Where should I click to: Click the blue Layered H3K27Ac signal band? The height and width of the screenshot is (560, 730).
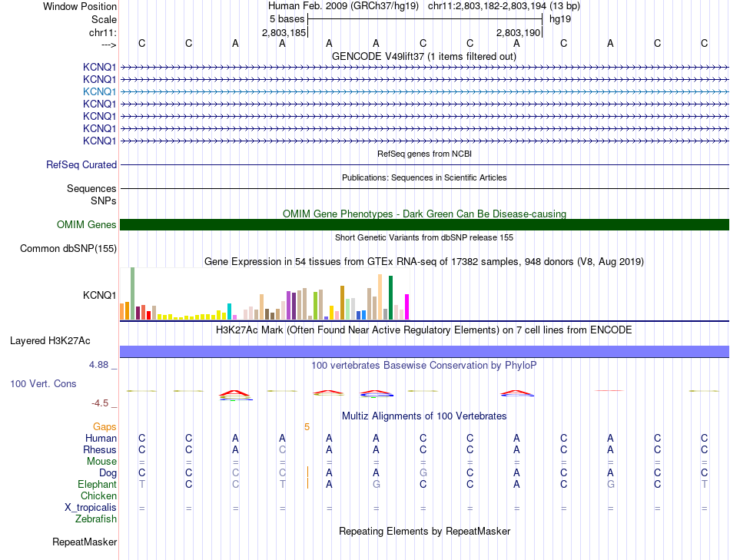coord(424,352)
